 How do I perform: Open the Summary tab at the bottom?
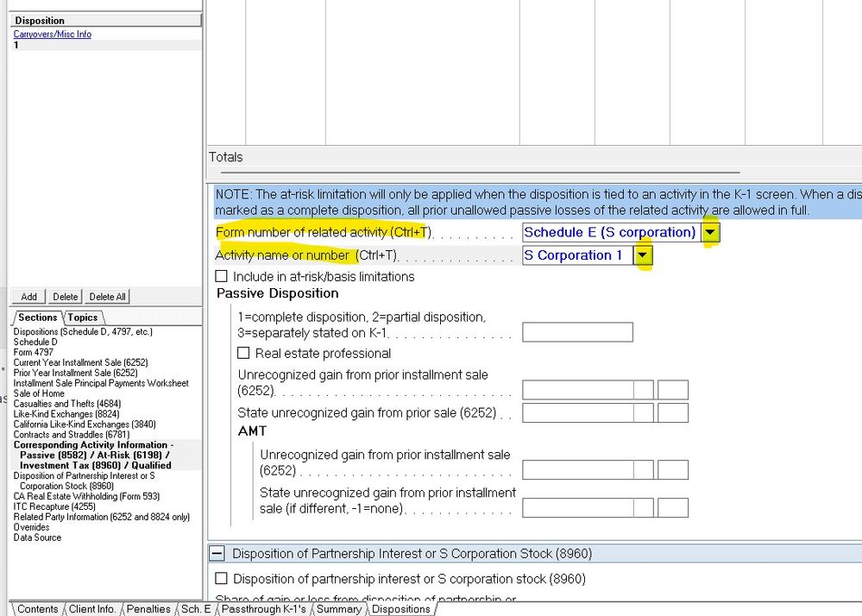coord(337,608)
